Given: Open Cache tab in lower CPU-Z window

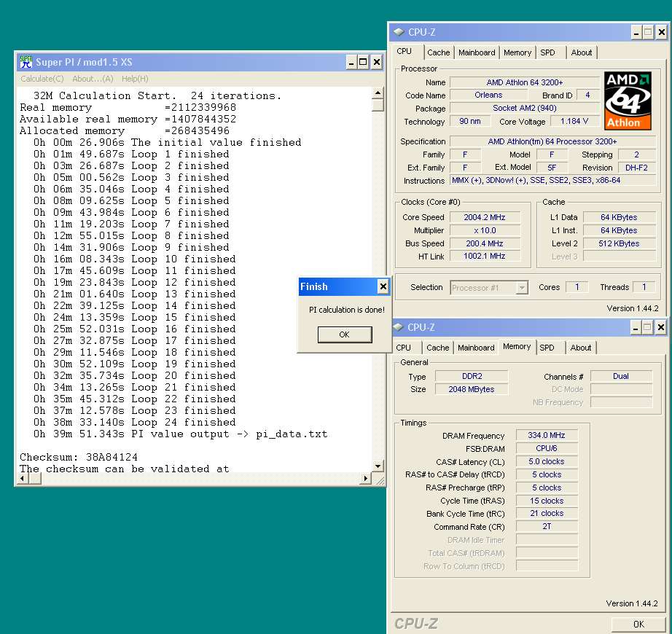Looking at the screenshot, I should pyautogui.click(x=437, y=348).
